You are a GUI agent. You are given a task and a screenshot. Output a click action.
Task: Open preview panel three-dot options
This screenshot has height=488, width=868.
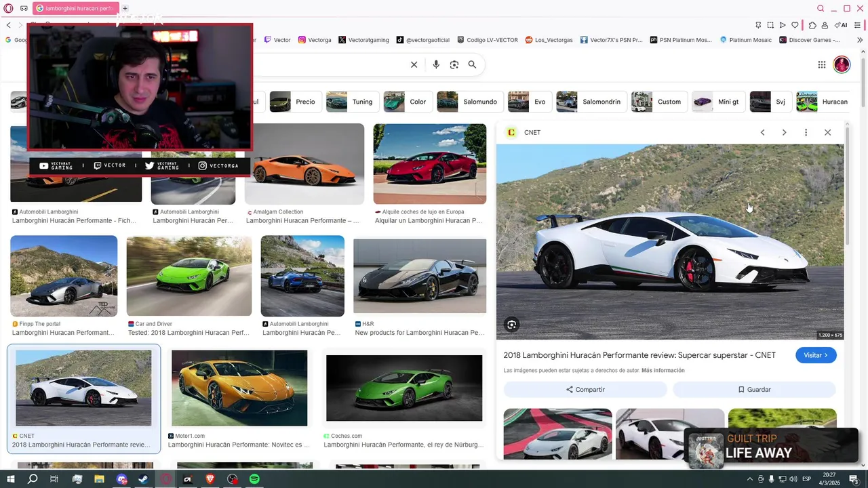(806, 132)
